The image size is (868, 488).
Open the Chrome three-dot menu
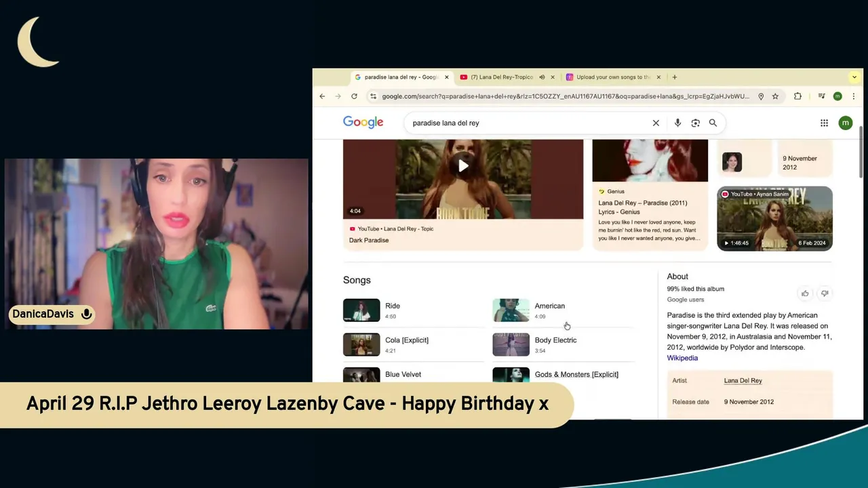pos(853,96)
